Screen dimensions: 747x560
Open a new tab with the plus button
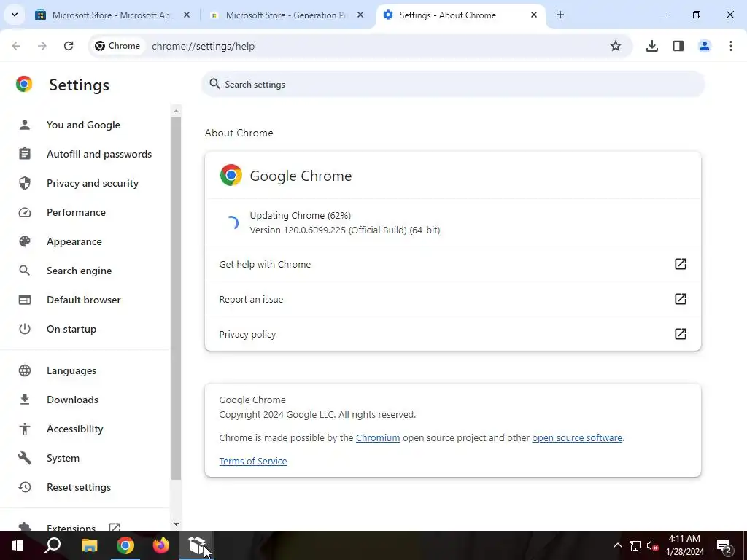coord(560,15)
